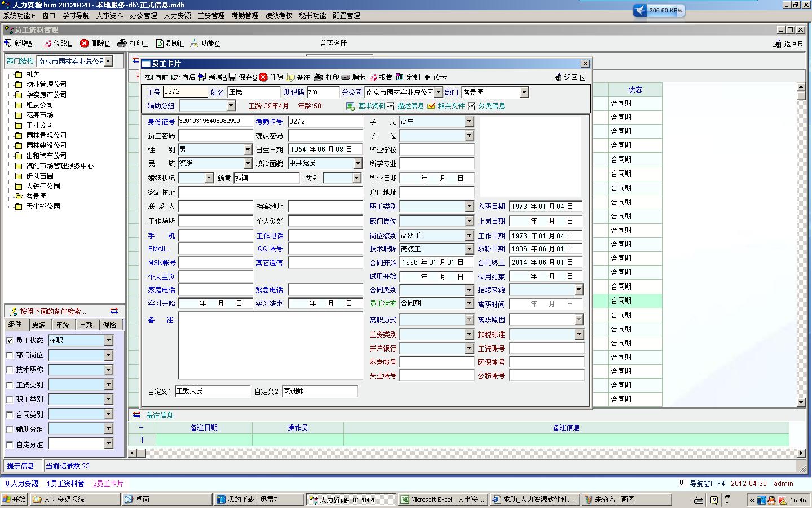
Task: Switch to the 年龄 search tab
Action: click(x=62, y=325)
